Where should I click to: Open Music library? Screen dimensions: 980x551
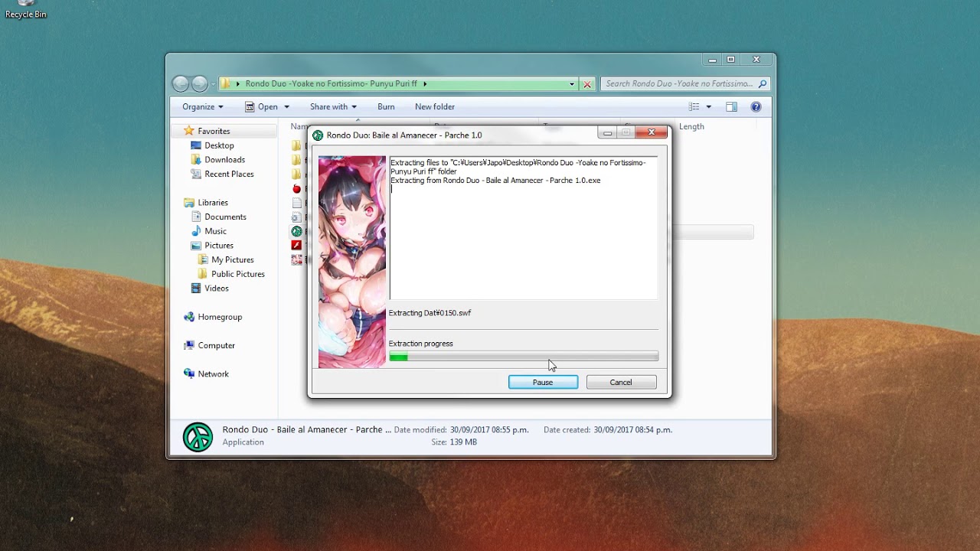215,231
